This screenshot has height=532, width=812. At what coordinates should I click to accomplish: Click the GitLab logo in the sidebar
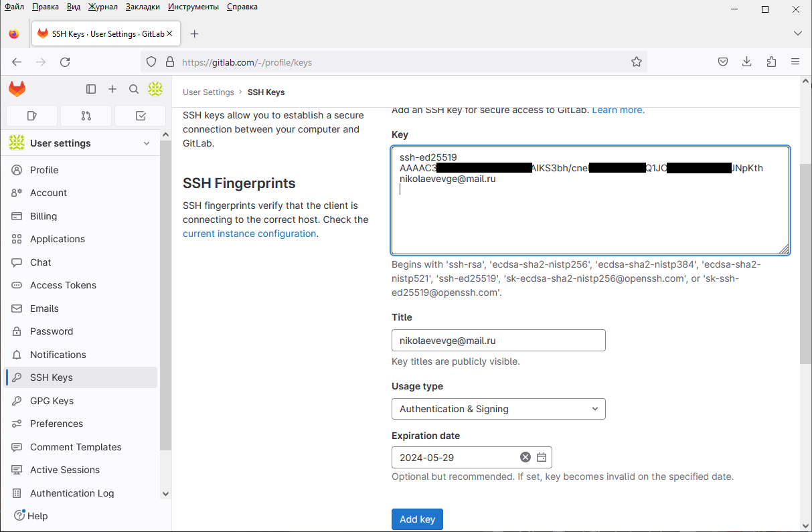click(17, 89)
